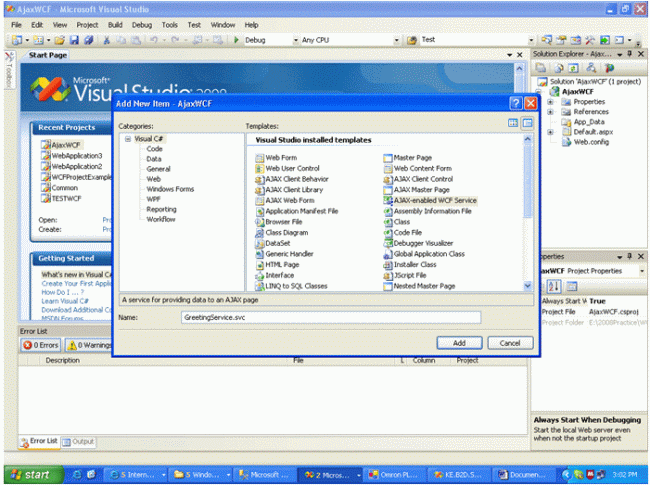This screenshot has height=485, width=650.
Task: Open the Any CPU platform dropdown
Action: pos(396,40)
